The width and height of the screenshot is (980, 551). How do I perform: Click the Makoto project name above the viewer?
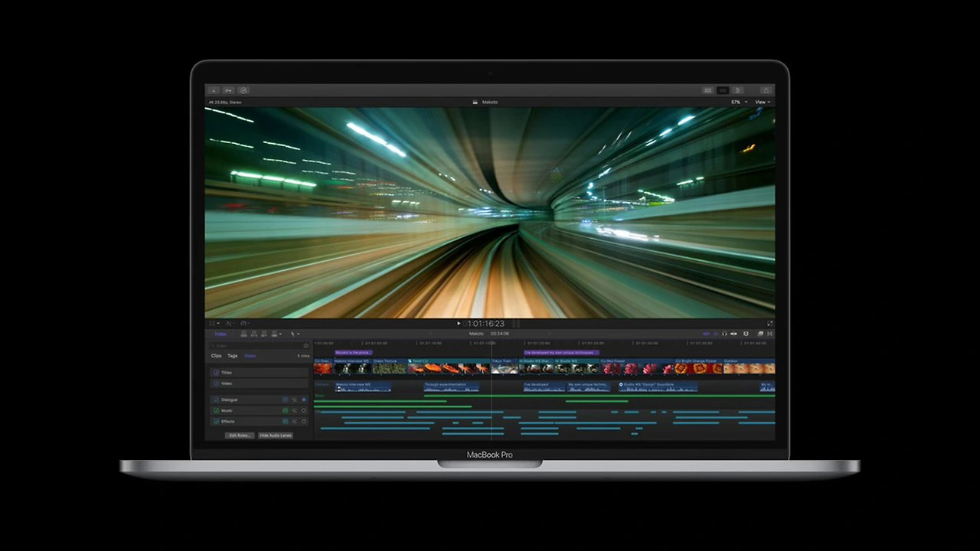[490, 102]
